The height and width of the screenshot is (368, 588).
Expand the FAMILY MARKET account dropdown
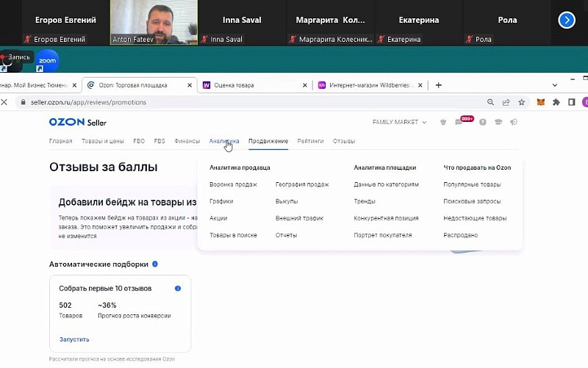tap(399, 122)
